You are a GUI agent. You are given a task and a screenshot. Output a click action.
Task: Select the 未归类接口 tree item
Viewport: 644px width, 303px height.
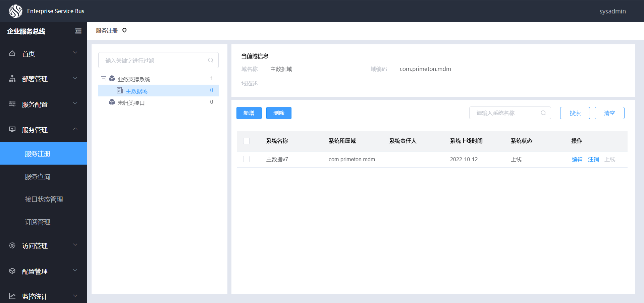[158, 102]
